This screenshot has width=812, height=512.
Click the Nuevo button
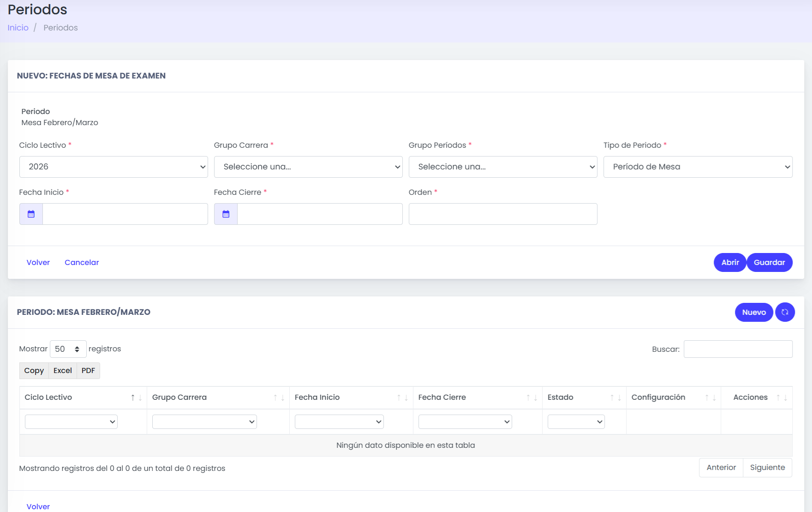[x=754, y=312]
